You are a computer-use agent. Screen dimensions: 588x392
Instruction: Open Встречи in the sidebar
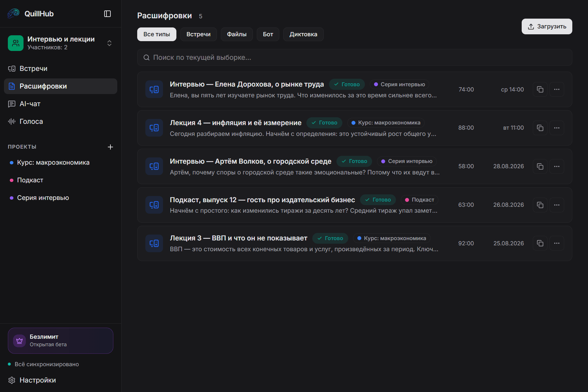[60, 69]
